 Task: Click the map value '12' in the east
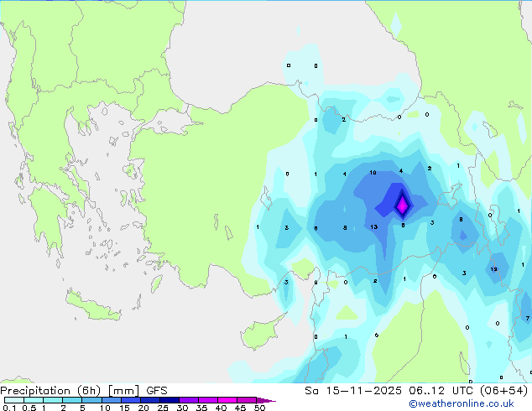(x=493, y=269)
